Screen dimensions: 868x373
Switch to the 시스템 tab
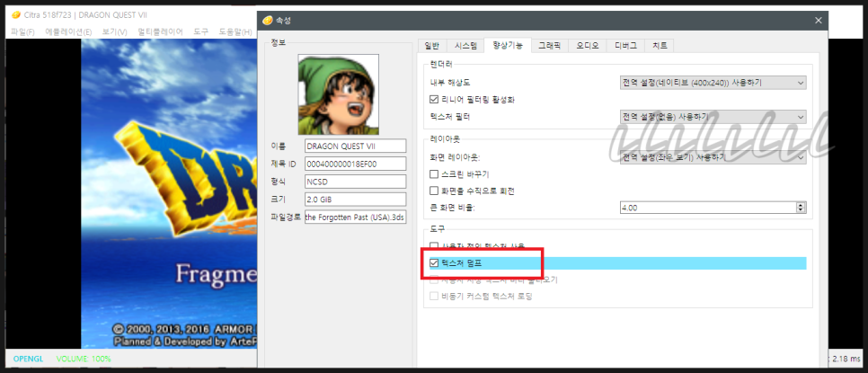tap(465, 46)
